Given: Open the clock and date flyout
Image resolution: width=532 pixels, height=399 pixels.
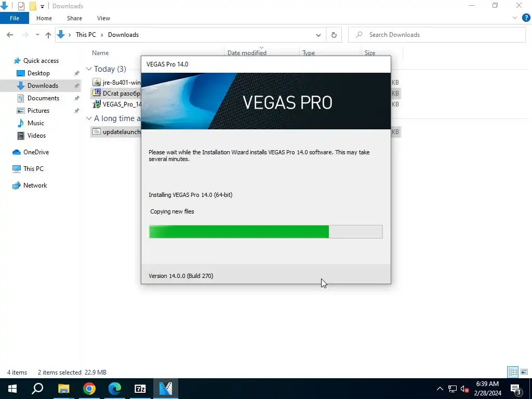Looking at the screenshot, I should (x=487, y=389).
